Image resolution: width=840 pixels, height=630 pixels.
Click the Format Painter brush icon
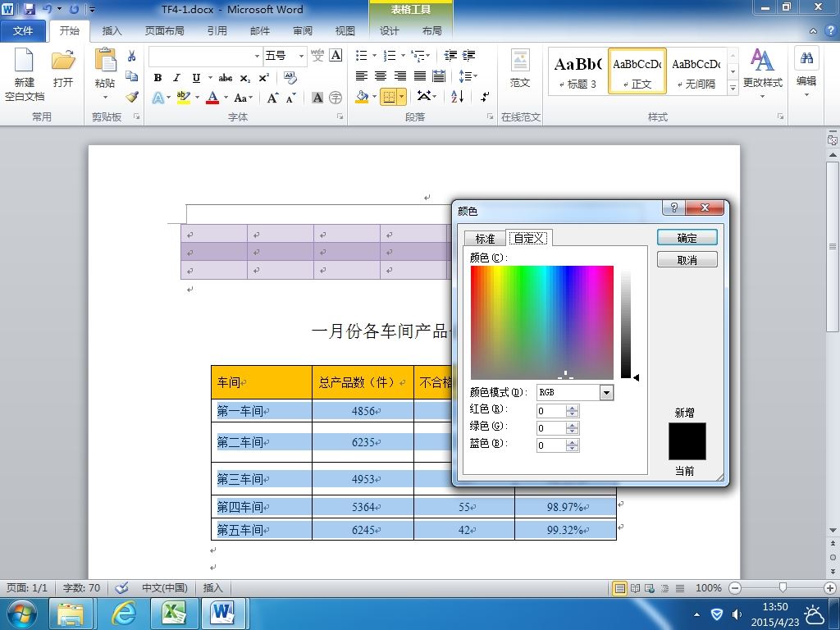pos(132,97)
